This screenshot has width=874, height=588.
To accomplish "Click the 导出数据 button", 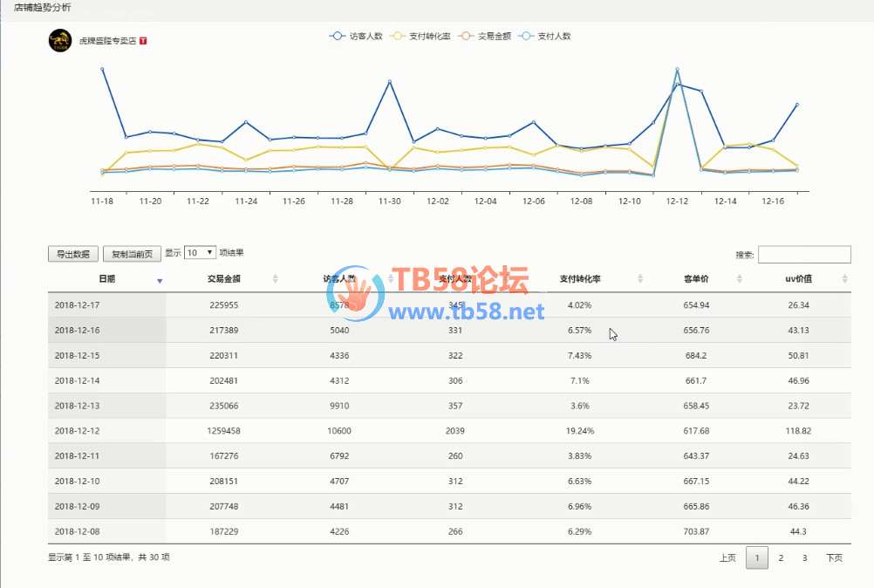I will tap(73, 254).
